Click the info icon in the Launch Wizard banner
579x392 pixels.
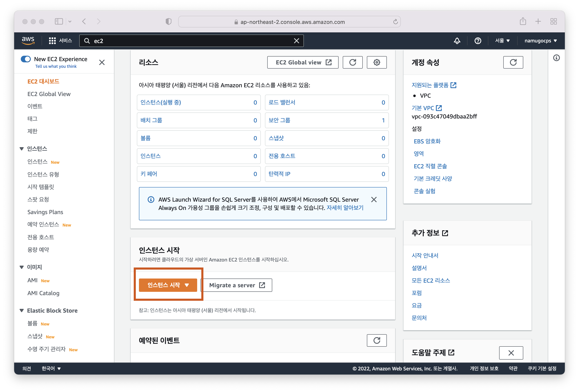tap(151, 200)
